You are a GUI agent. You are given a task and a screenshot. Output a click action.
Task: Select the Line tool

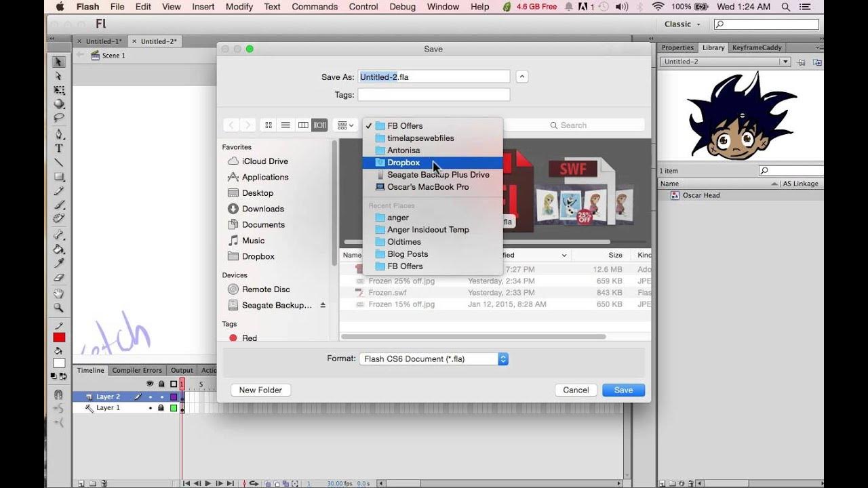tap(59, 163)
